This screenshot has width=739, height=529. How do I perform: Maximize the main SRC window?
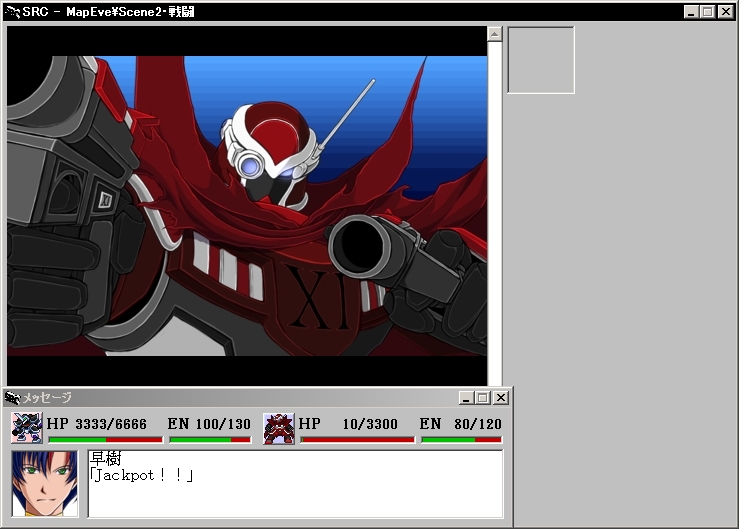tap(707, 12)
